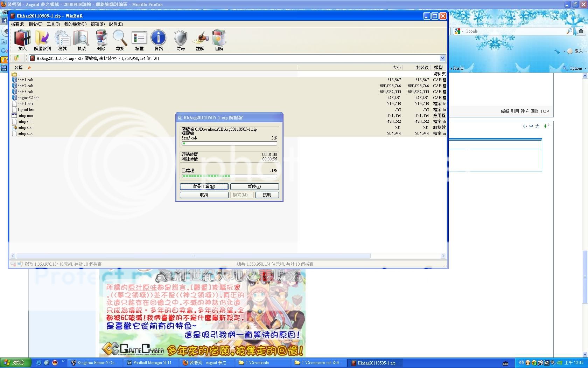Click the Extract To (解壓縮到) icon
This screenshot has width=588, height=368.
pos(42,40)
